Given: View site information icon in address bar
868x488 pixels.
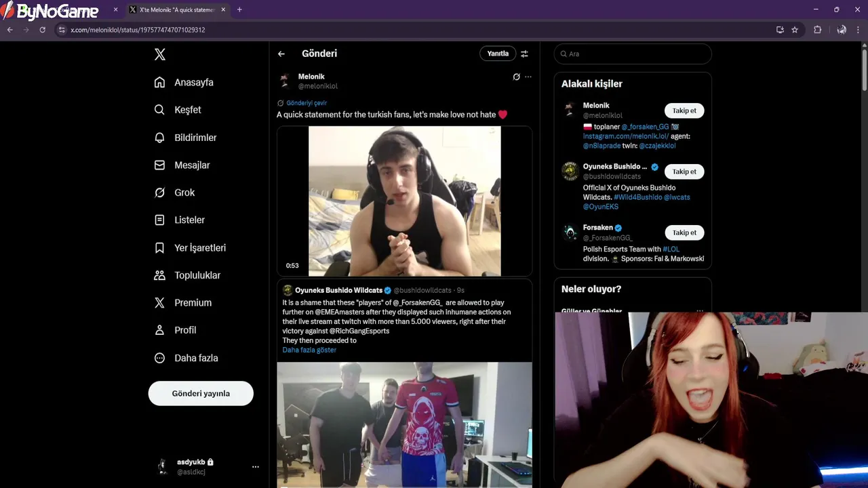Looking at the screenshot, I should (62, 30).
